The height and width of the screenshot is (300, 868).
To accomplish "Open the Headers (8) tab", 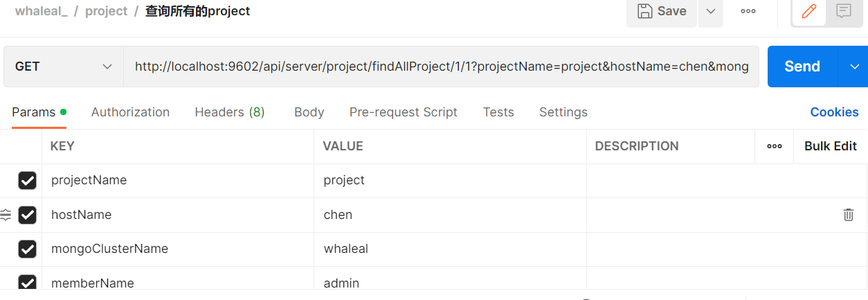I will point(230,112).
